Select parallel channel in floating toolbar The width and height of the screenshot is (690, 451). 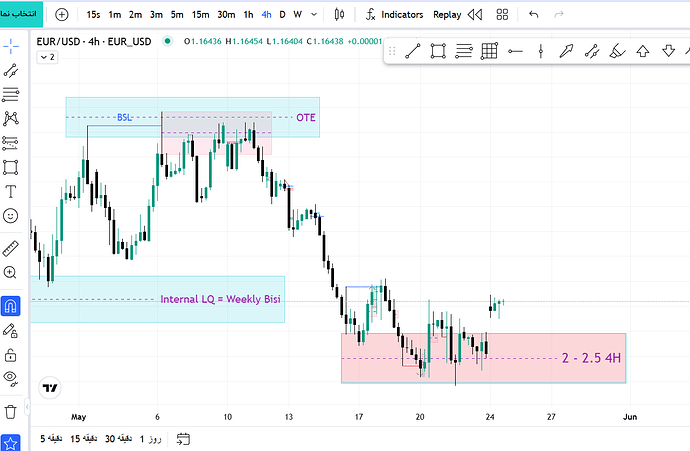(x=592, y=51)
